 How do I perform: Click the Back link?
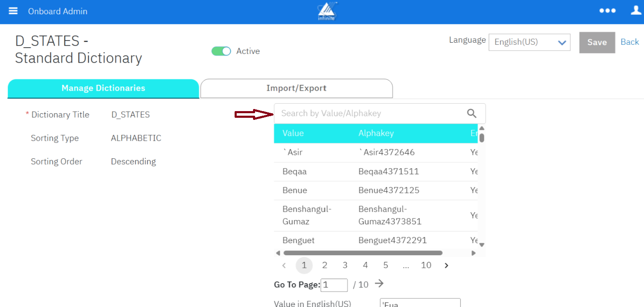click(x=629, y=42)
